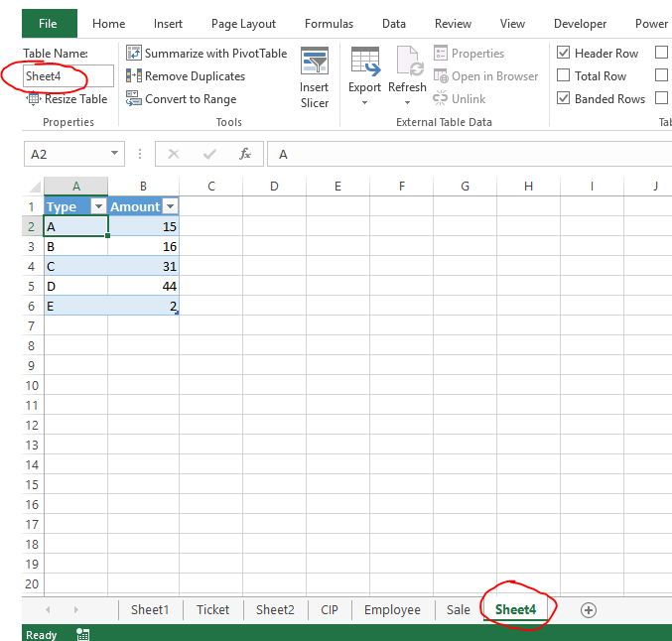Open Insert Slicer tool

(315, 77)
